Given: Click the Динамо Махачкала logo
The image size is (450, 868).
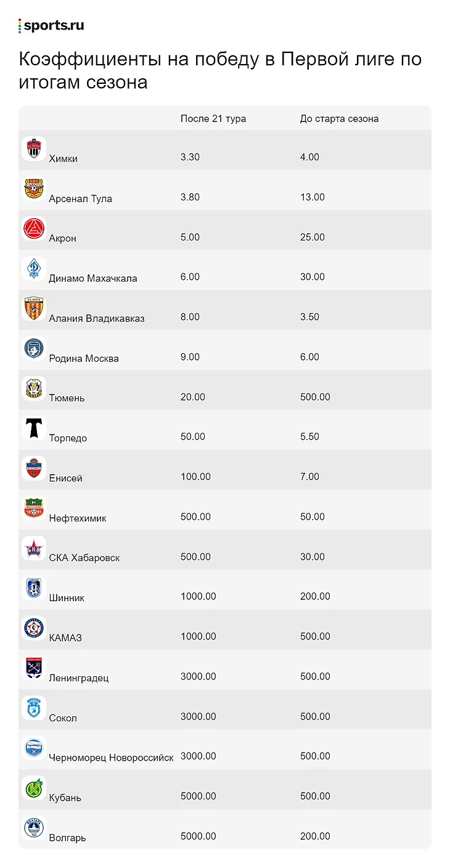Looking at the screenshot, I should coord(34,269).
